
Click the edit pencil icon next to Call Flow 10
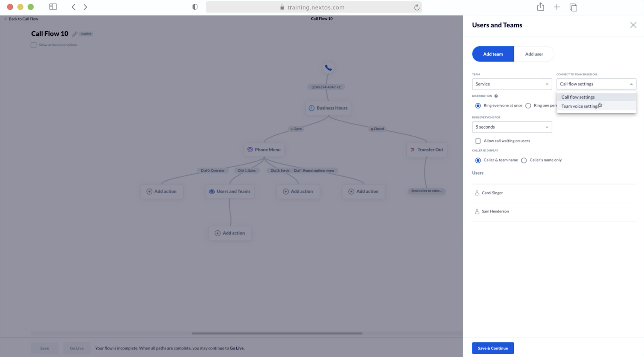pyautogui.click(x=74, y=34)
